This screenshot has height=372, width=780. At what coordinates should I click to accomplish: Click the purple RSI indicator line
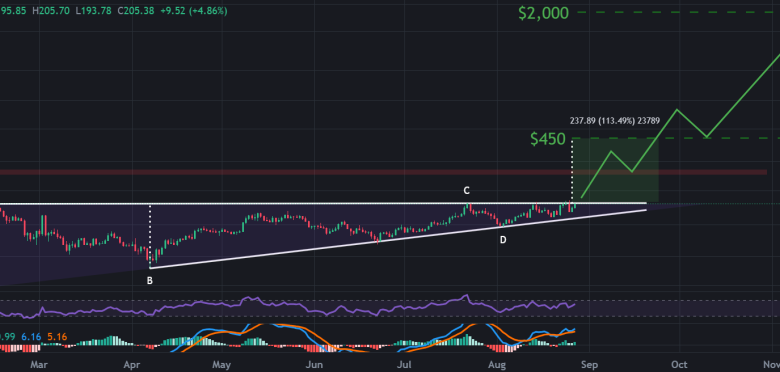coord(288,307)
